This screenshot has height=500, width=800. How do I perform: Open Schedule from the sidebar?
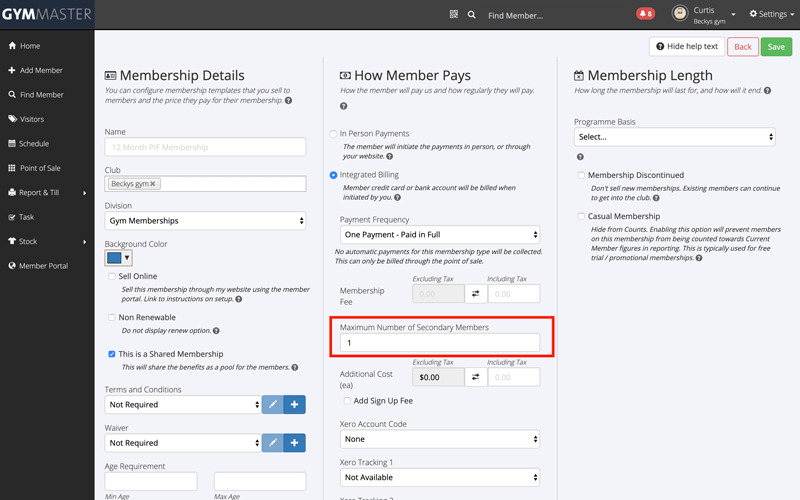point(33,144)
